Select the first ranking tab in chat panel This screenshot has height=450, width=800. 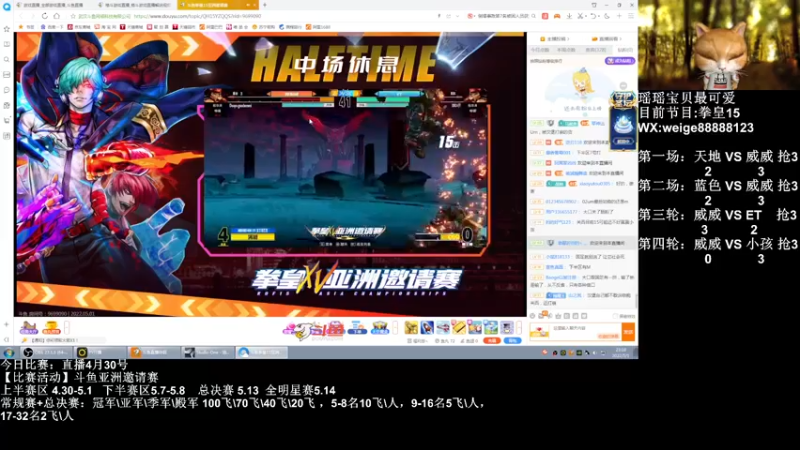540,50
